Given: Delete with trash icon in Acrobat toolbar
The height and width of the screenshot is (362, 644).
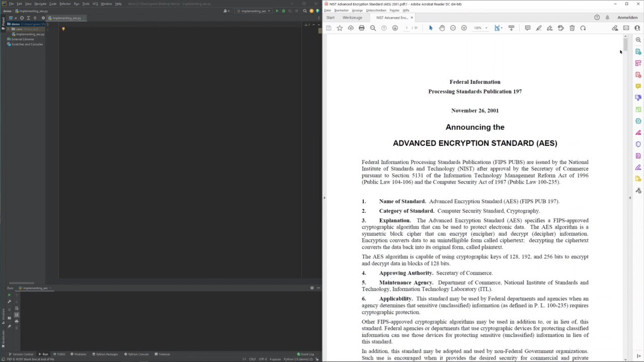Looking at the screenshot, I should pos(572,28).
